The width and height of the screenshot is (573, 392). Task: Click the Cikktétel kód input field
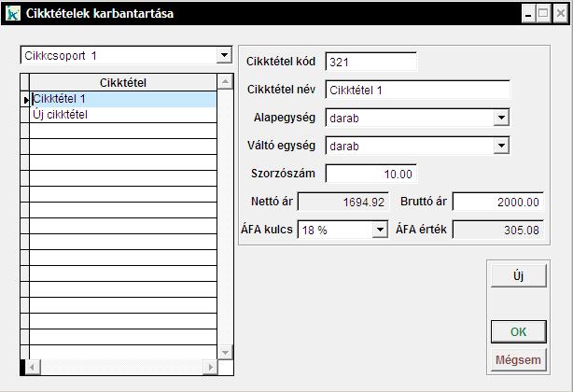(x=370, y=62)
